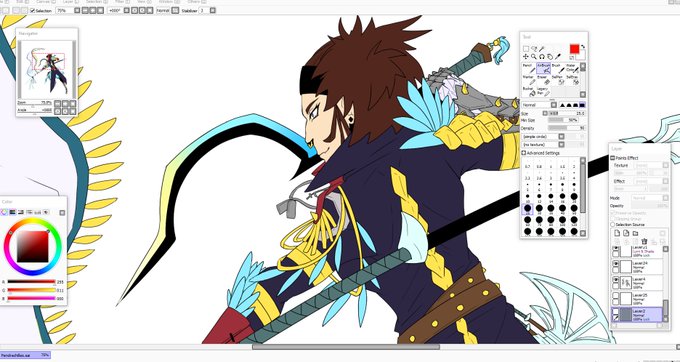This screenshot has width=680, height=362.
Task: Select the Hand pan tool
Action: [x=549, y=57]
